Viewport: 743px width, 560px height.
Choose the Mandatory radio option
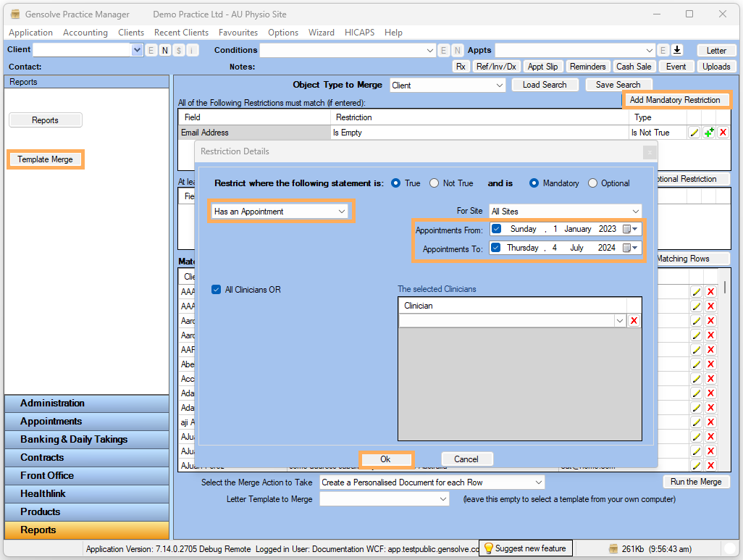tap(534, 183)
